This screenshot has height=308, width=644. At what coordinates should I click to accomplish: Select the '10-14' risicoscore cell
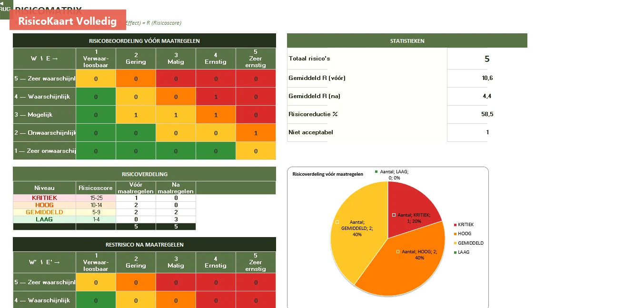(96, 205)
